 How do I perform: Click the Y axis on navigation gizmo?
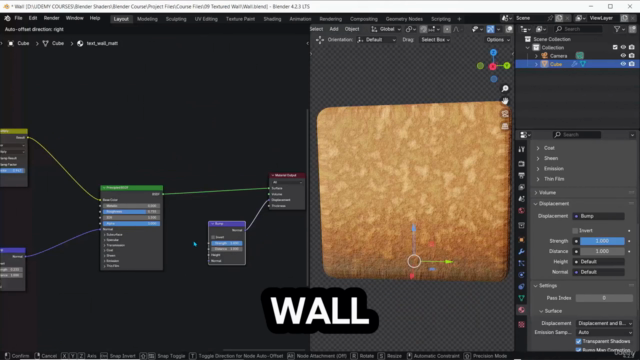pyautogui.click(x=507, y=65)
